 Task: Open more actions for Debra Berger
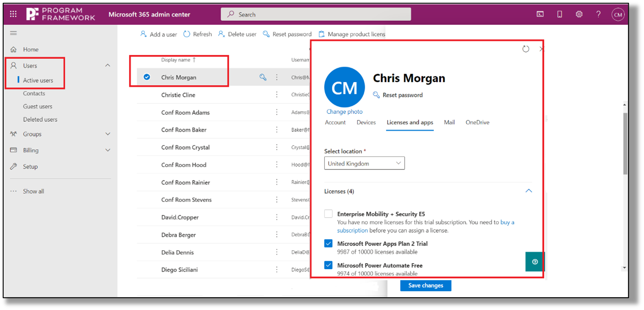[x=277, y=234]
